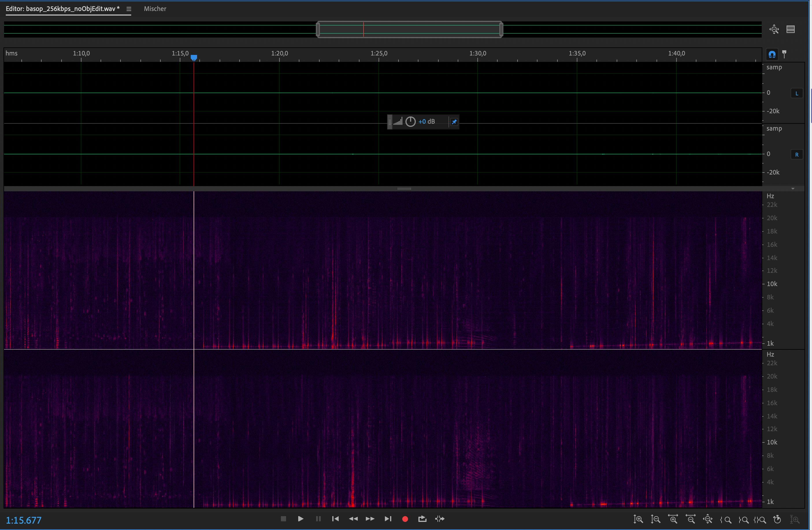Click zoom navigator magnifier icon at top right
This screenshot has width=812, height=530.
coord(774,29)
